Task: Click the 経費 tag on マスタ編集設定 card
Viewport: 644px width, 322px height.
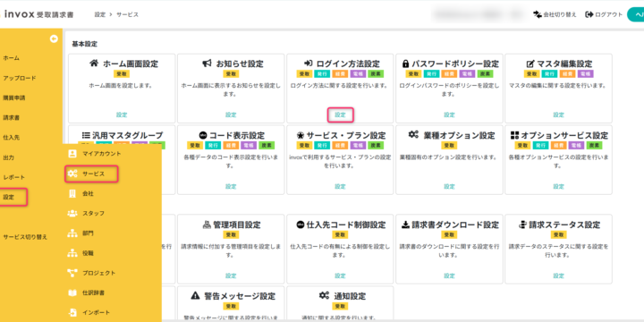Action: [x=567, y=74]
